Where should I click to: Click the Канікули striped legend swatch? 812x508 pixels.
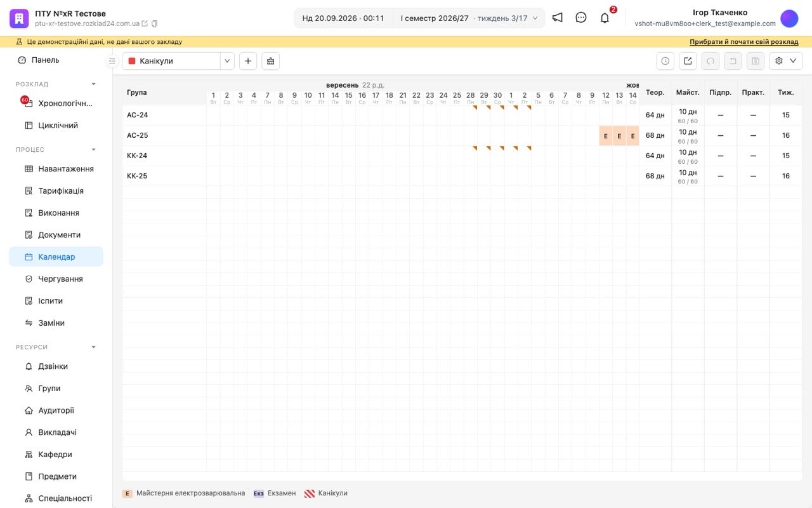tap(310, 493)
